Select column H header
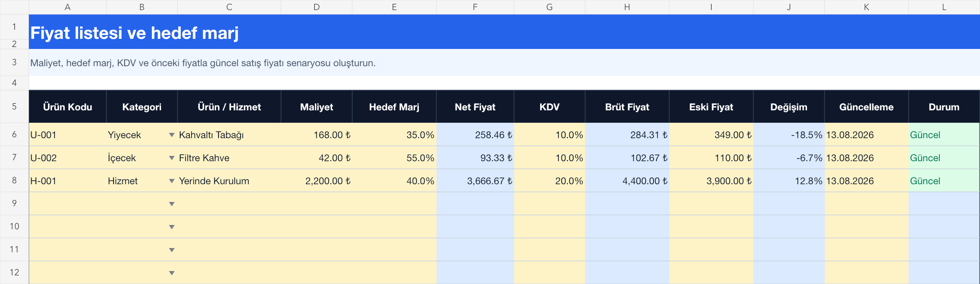Image resolution: width=980 pixels, height=284 pixels. click(x=627, y=7)
